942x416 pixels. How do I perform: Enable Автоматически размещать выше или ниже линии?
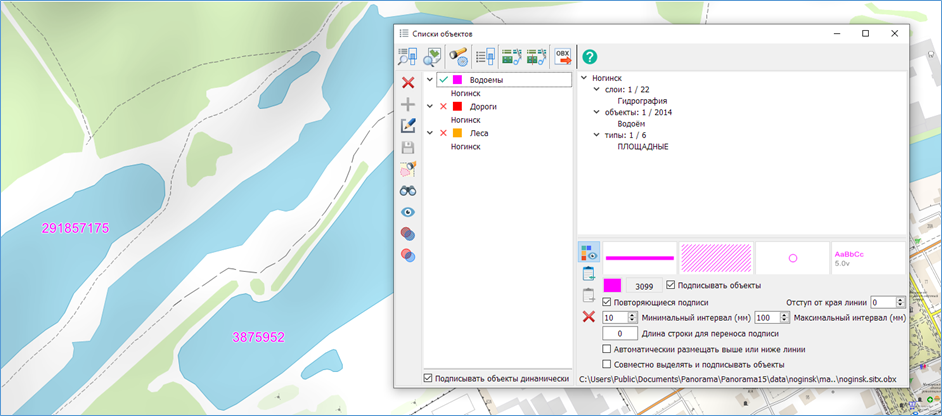[607, 349]
